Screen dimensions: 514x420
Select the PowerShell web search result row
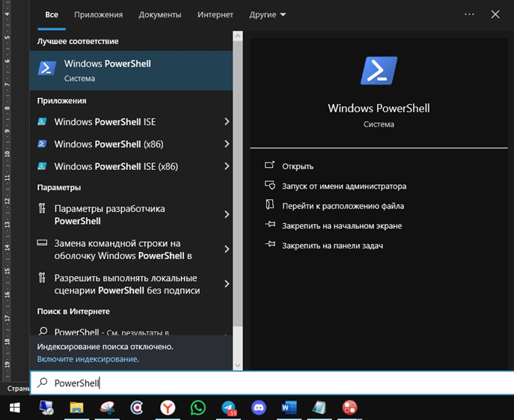(131, 330)
